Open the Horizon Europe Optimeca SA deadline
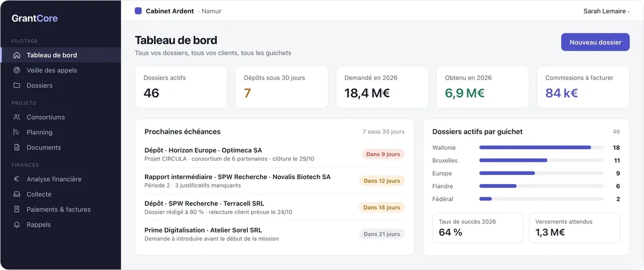Viewport: 644px width, 270px height. [274, 154]
